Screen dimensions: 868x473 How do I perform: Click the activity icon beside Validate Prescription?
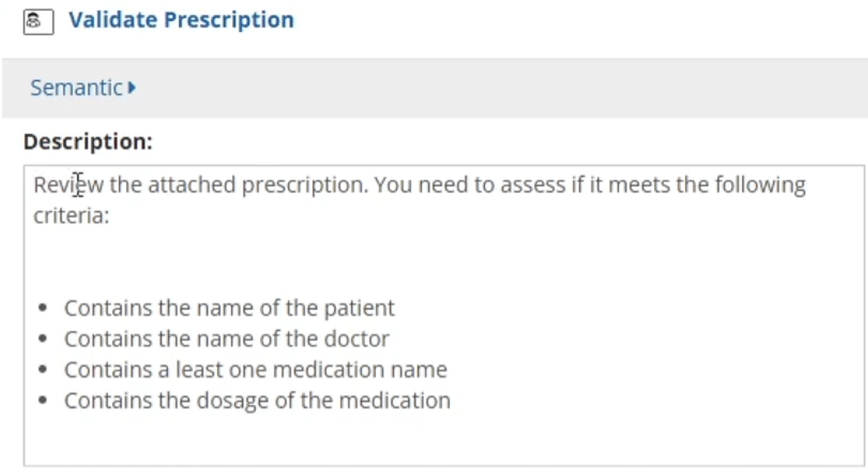[38, 22]
